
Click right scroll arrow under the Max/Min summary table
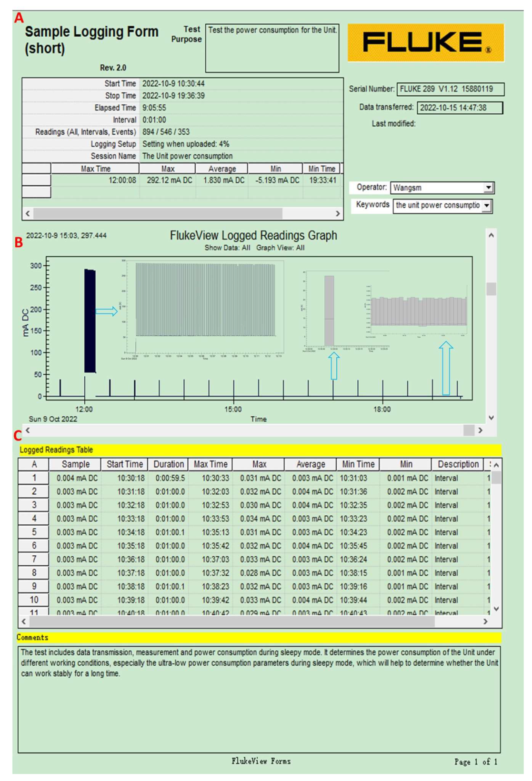point(338,213)
